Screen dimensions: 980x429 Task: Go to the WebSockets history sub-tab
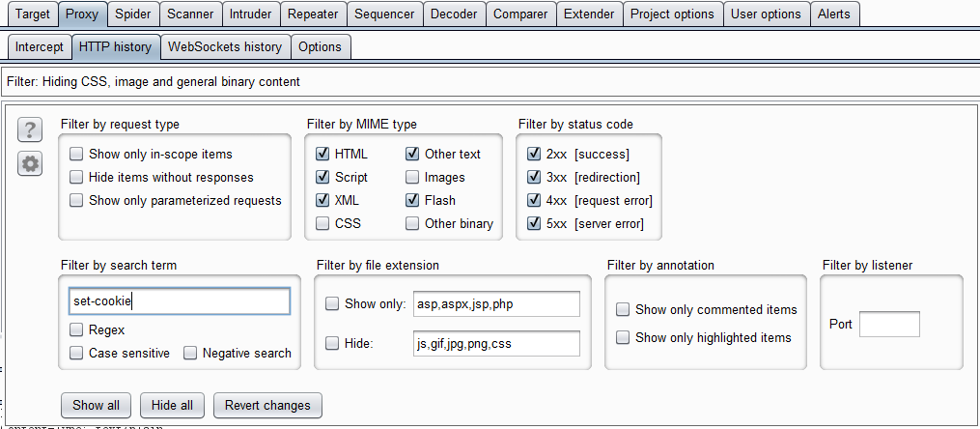[224, 46]
